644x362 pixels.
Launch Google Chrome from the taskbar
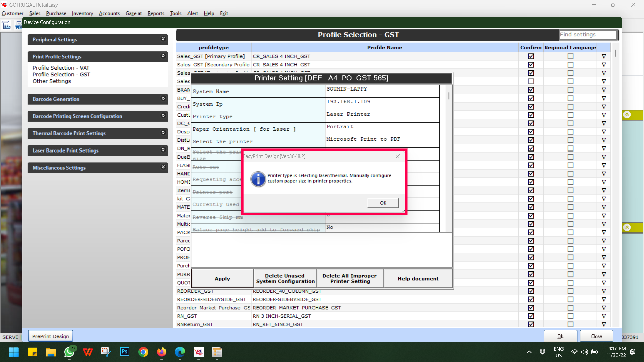[x=143, y=352]
